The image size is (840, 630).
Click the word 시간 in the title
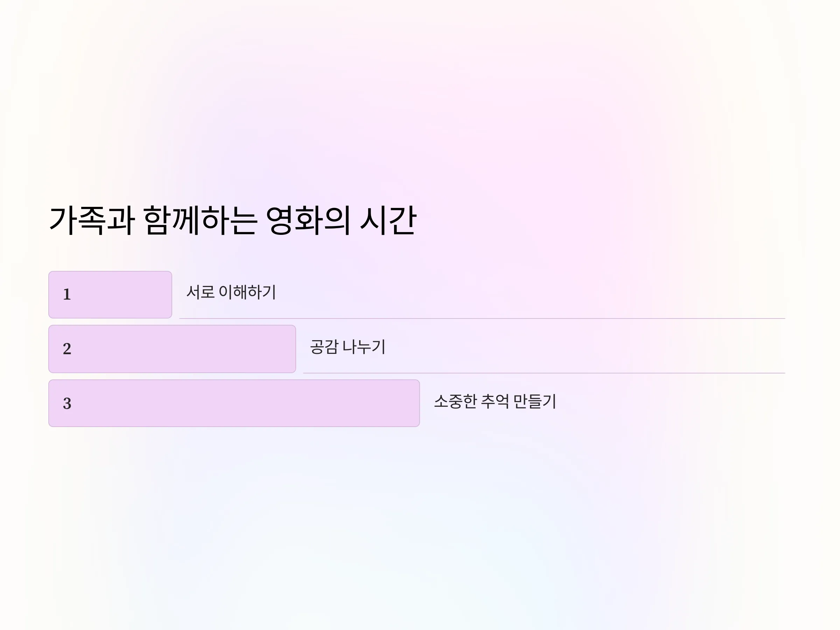pos(388,220)
